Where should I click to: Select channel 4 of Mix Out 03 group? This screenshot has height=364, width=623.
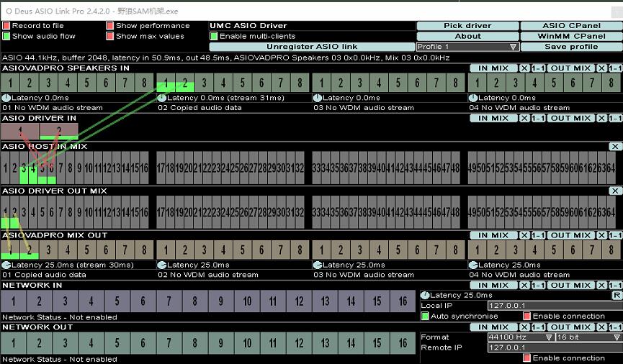[379, 250]
